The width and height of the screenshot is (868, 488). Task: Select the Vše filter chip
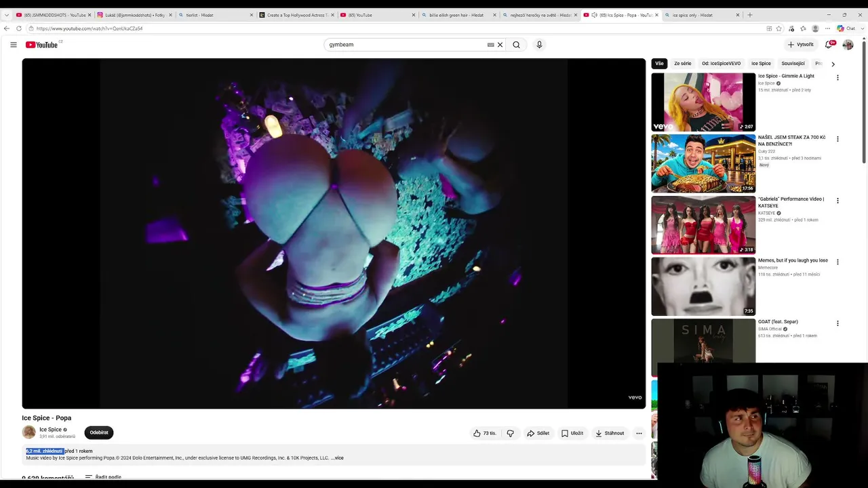click(x=659, y=64)
